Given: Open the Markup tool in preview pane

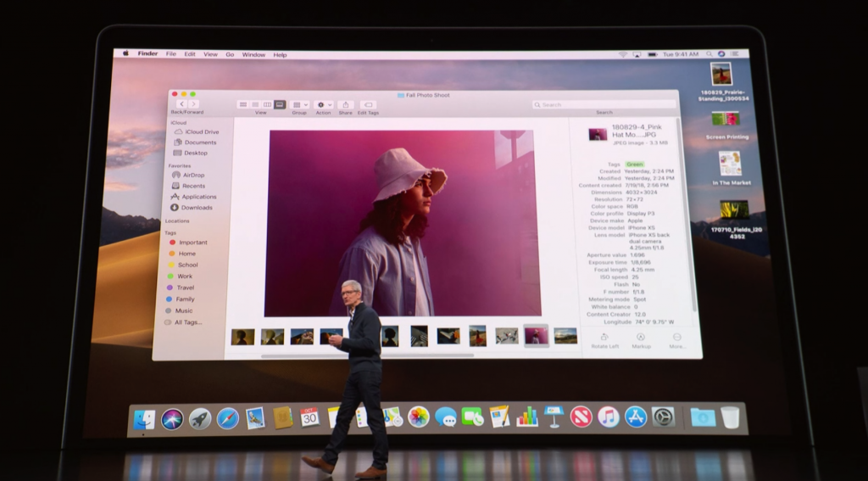Looking at the screenshot, I should pos(641,338).
